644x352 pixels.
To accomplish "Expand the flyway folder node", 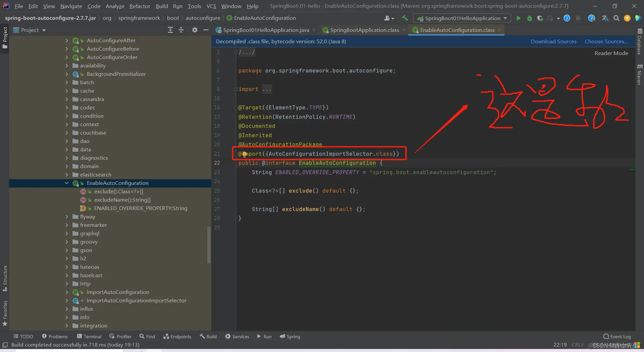I will point(66,216).
